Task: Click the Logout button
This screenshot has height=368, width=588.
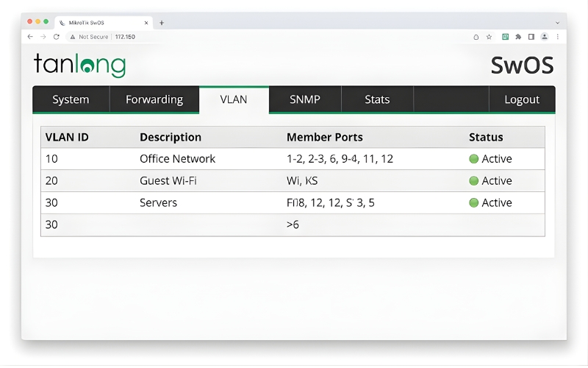Action: coord(522,100)
